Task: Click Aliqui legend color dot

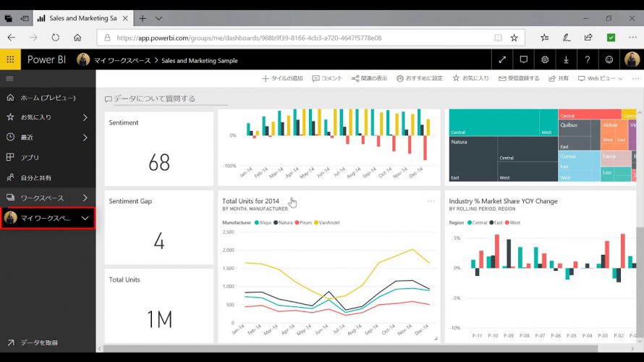Action: [x=257, y=223]
